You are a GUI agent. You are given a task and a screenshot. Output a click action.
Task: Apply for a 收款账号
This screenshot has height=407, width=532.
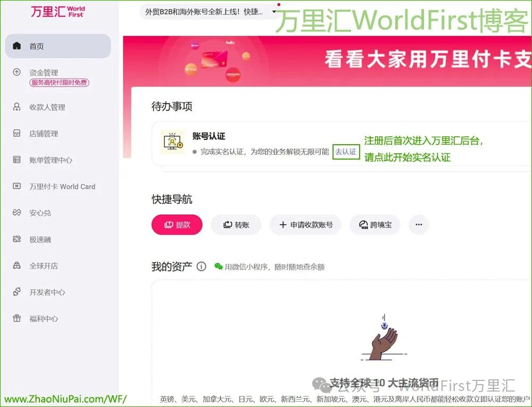[x=306, y=225]
